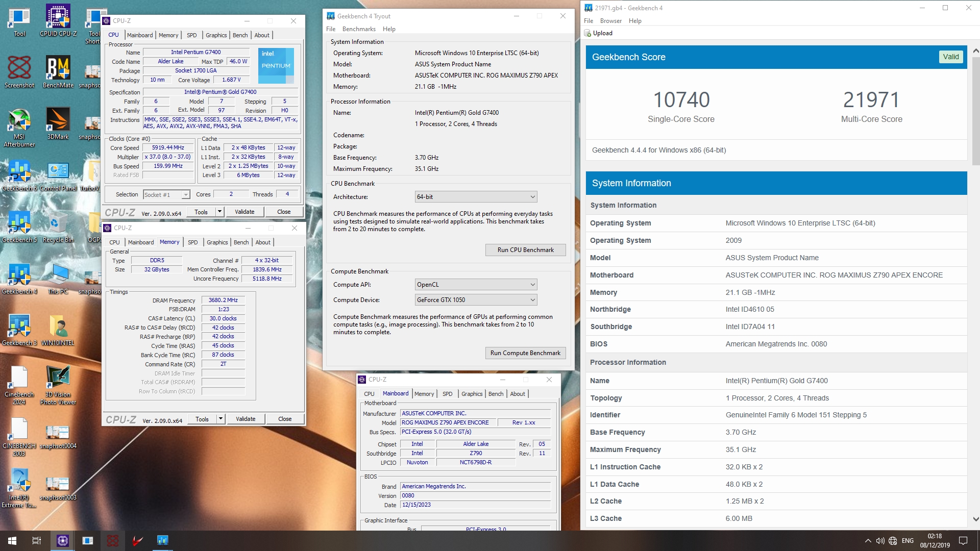Click Run Compute Benchmark button
The height and width of the screenshot is (551, 980).
(525, 353)
